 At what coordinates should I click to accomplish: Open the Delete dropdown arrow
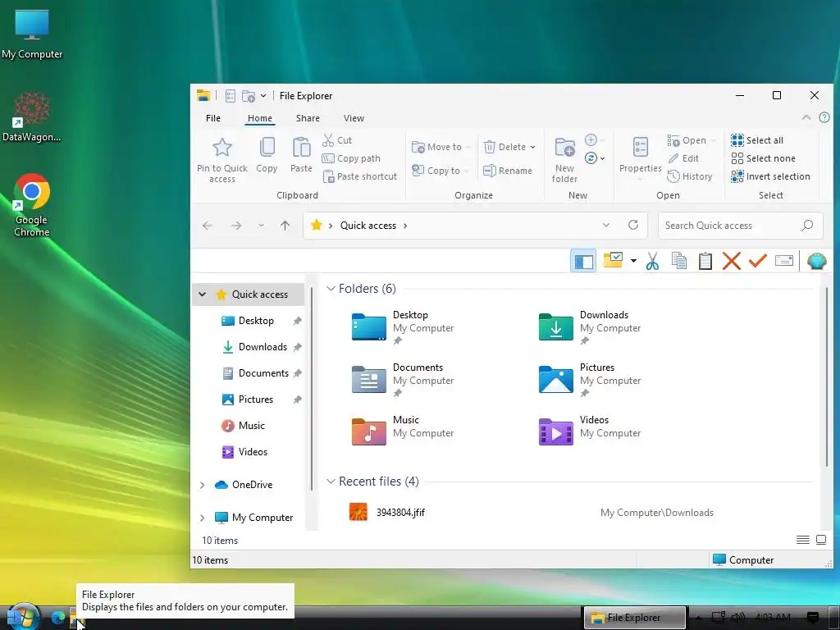coord(532,147)
